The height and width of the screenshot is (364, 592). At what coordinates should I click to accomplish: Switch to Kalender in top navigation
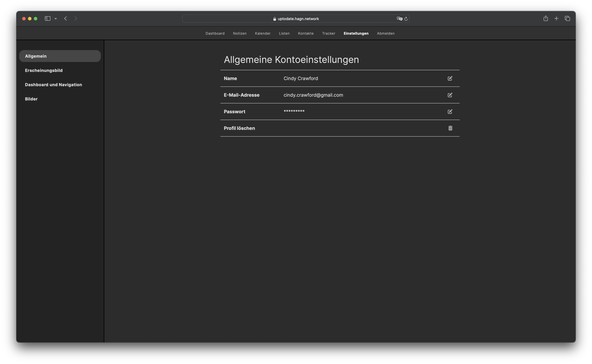(262, 33)
